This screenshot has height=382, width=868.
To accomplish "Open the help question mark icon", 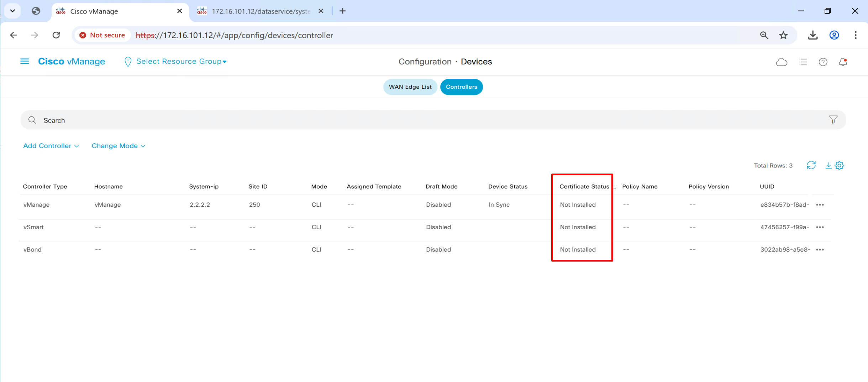I will 823,62.
